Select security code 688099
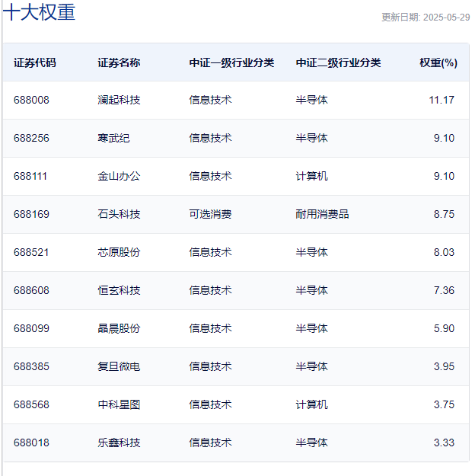Screen dimensions: 475x476 31,328
